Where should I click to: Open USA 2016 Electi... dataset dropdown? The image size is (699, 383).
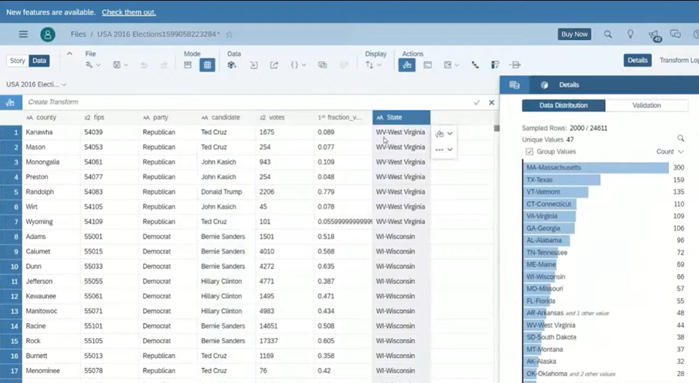tap(36, 84)
